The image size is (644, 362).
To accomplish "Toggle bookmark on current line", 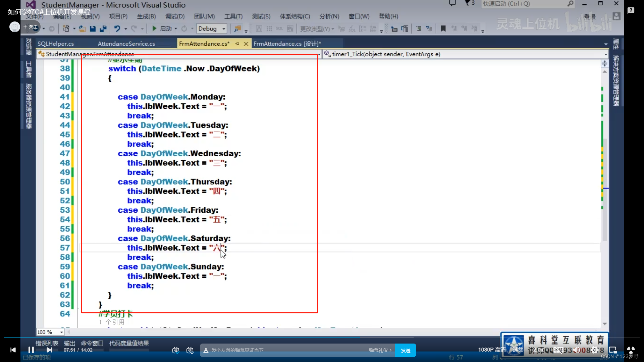I will tap(443, 29).
